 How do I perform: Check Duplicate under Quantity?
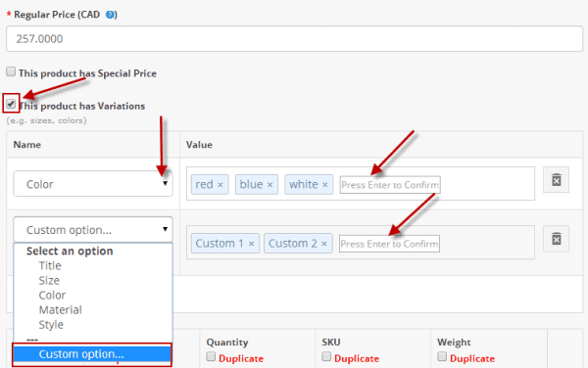click(211, 356)
